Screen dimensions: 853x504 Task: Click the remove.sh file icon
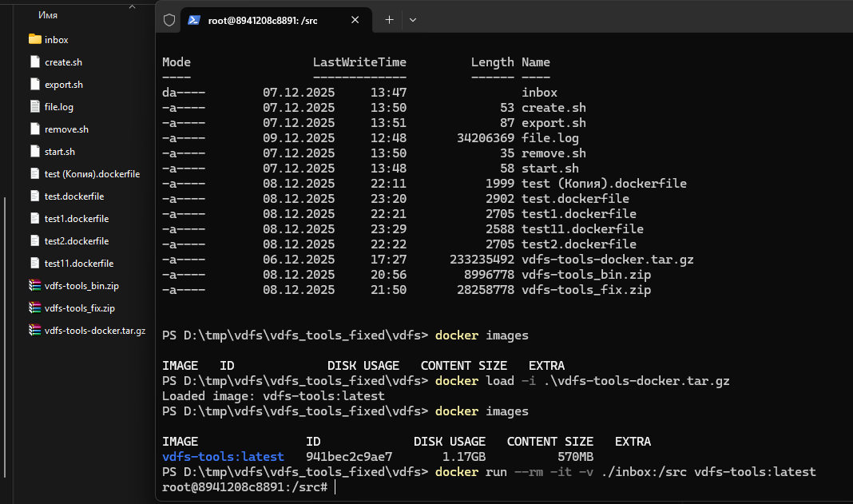click(35, 129)
